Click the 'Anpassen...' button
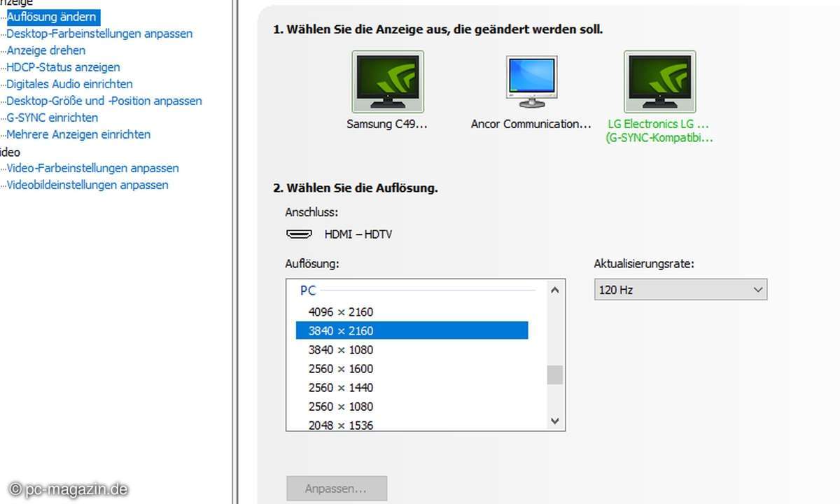This screenshot has height=504, width=840. [336, 489]
